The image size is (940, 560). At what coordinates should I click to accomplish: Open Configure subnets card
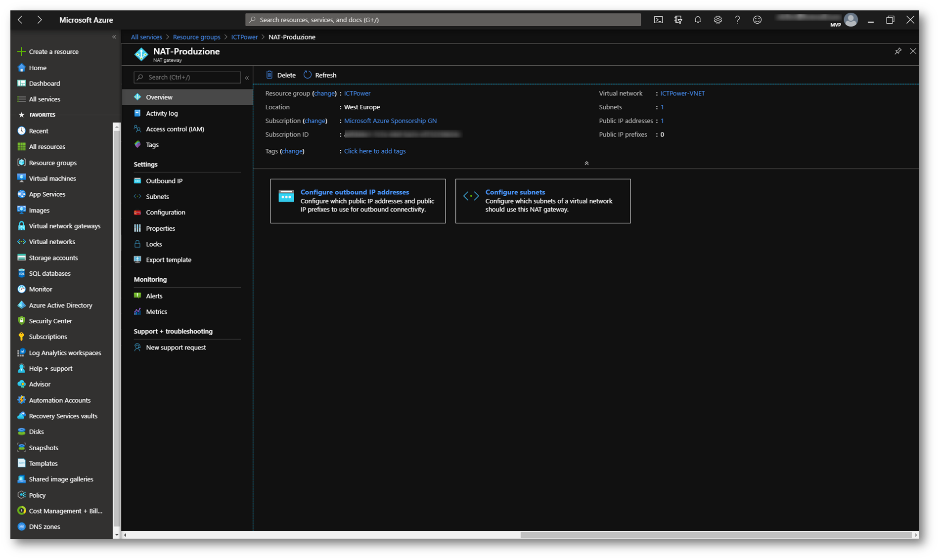(543, 201)
